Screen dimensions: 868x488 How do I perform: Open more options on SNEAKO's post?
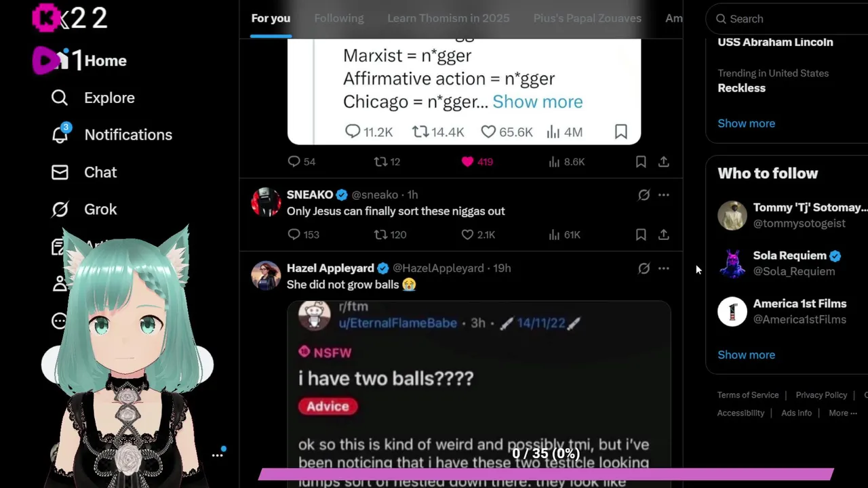[664, 195]
